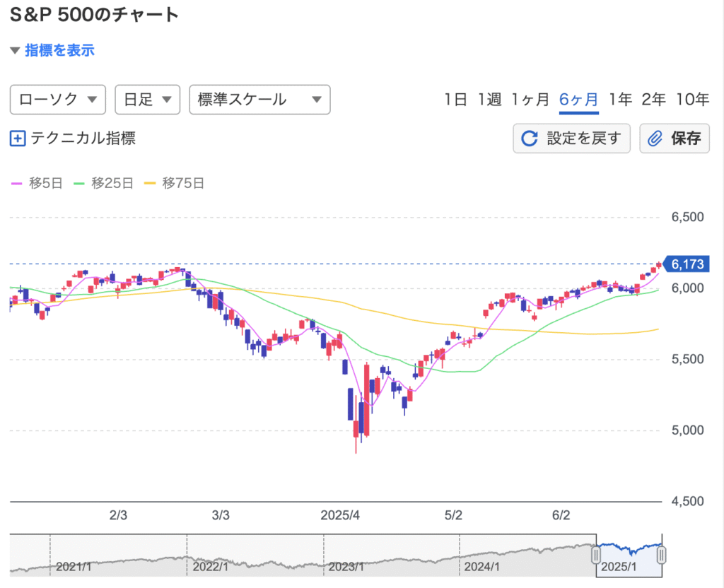Click the 5,500 price axis label
This screenshot has width=724, height=588.
[x=687, y=359]
